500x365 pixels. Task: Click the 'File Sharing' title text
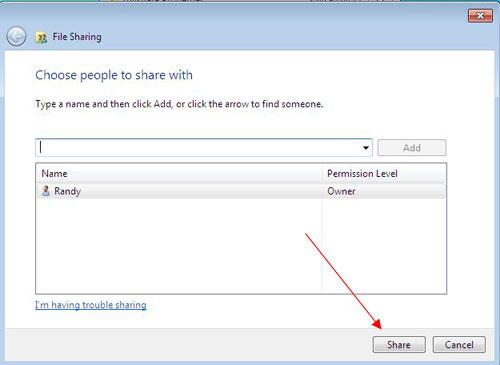pos(77,37)
